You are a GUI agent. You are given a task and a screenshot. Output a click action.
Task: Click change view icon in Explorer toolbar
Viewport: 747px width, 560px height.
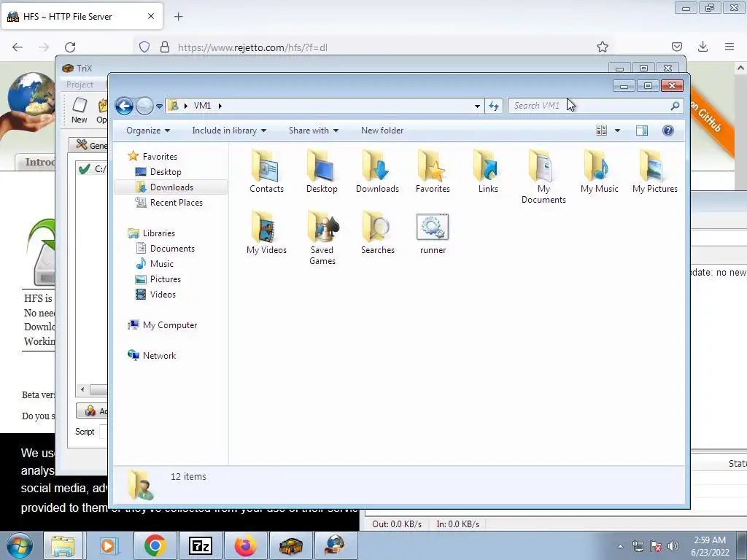click(x=602, y=131)
